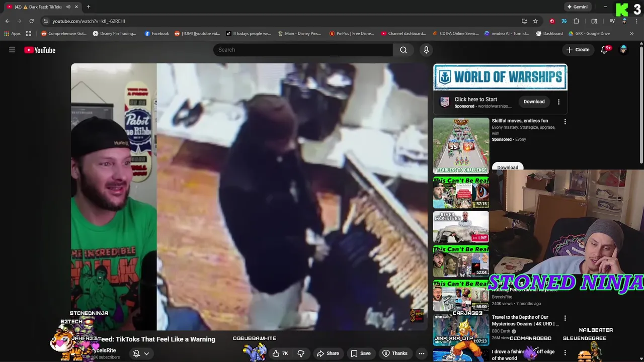
Task: Open the Dashboard bookmark
Action: 549,34
